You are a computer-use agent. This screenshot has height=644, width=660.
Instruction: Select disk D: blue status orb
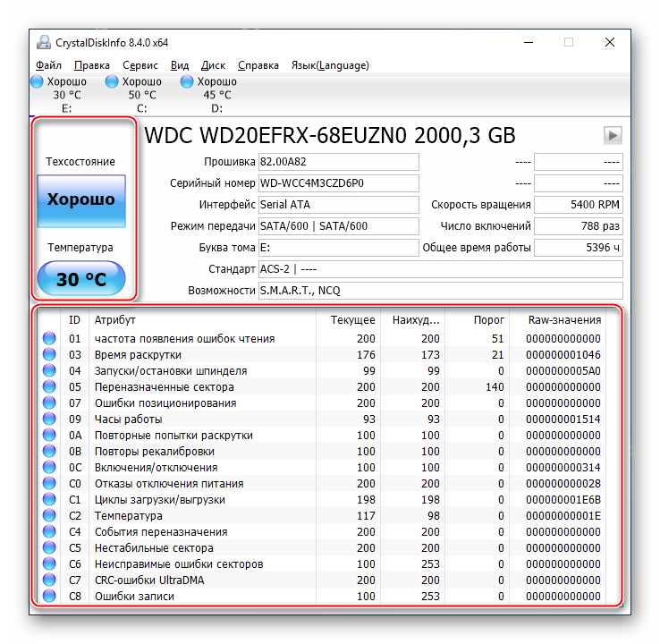(x=187, y=81)
